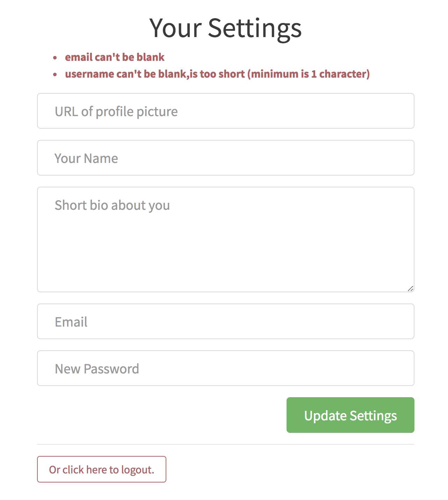
Task: Click the 'URL of profile picture' placeholder text
Action: coord(116,112)
